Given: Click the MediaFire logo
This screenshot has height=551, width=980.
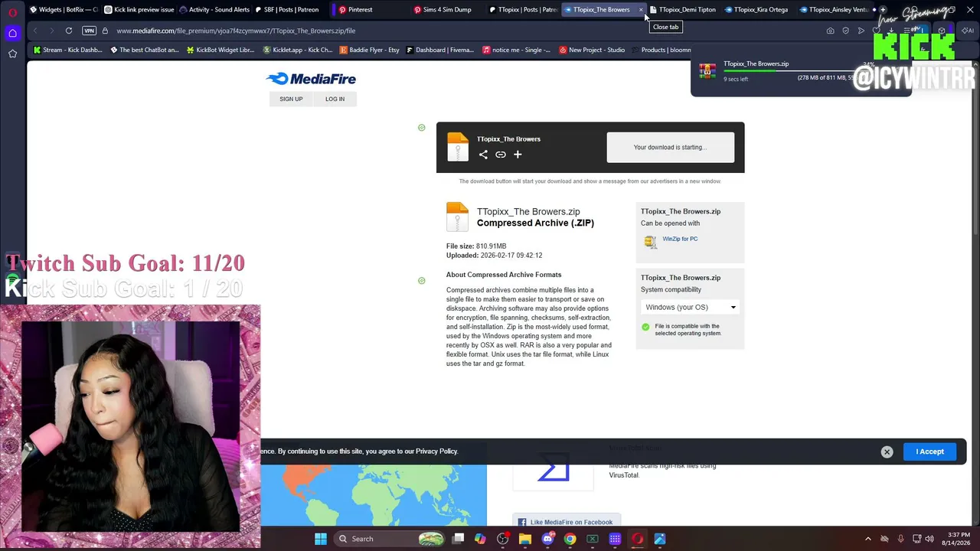Looking at the screenshot, I should 311,79.
